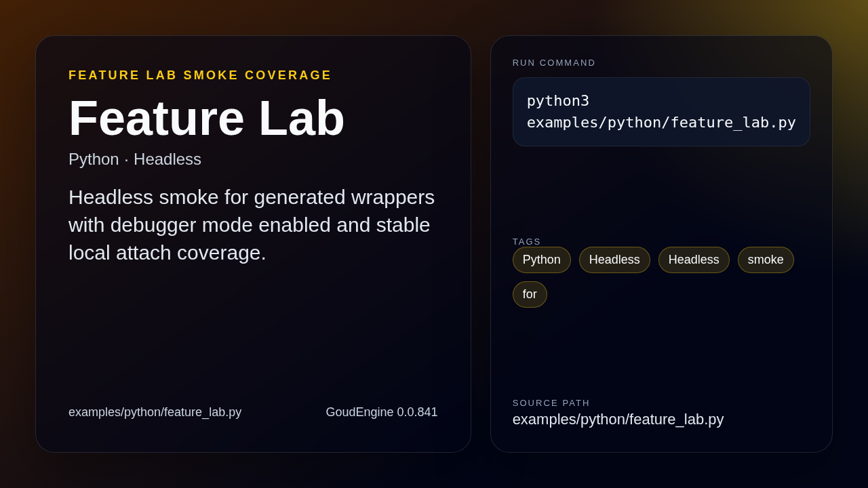Click the FEATURE LAB SMOKE COVERAGE heading
The image size is (868, 488).
200,75
